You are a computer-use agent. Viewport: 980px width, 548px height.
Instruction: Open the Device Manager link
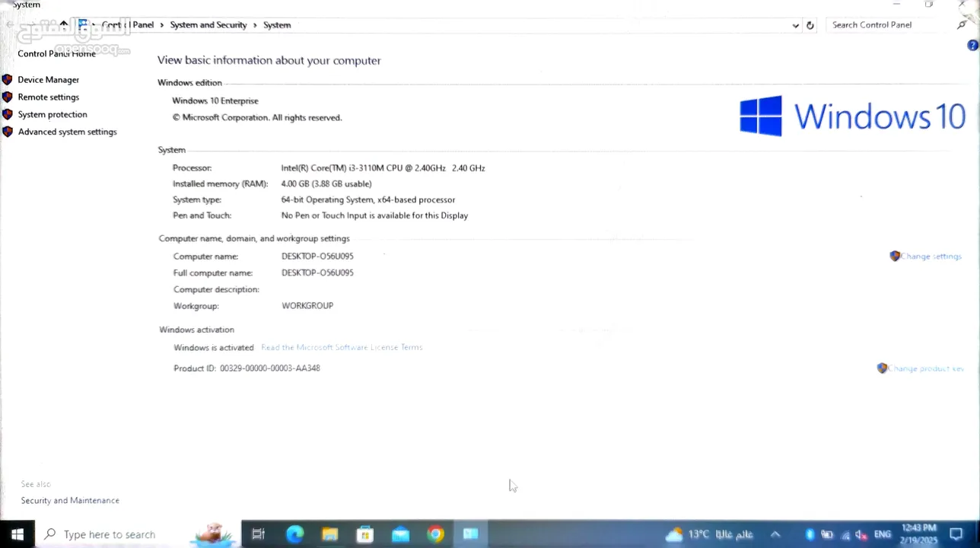48,80
